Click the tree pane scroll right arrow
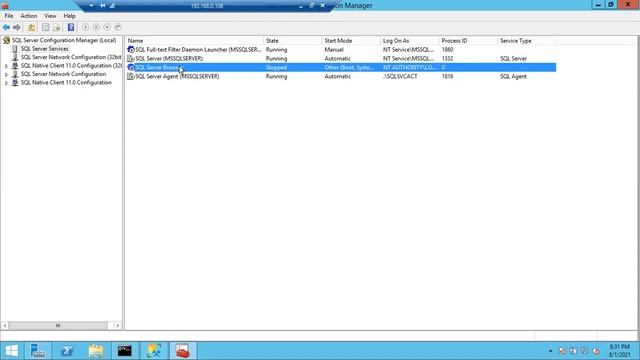640x360 pixels. pyautogui.click(x=118, y=326)
